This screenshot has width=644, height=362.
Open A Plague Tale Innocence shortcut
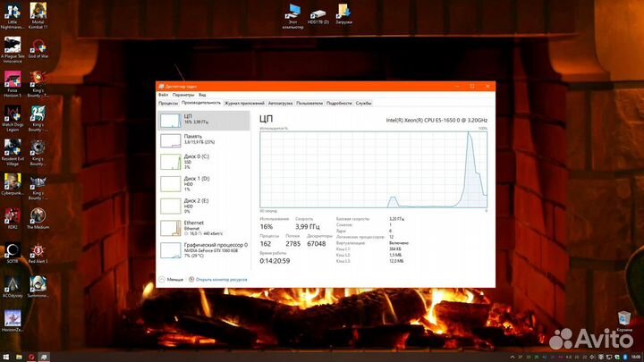tap(13, 50)
